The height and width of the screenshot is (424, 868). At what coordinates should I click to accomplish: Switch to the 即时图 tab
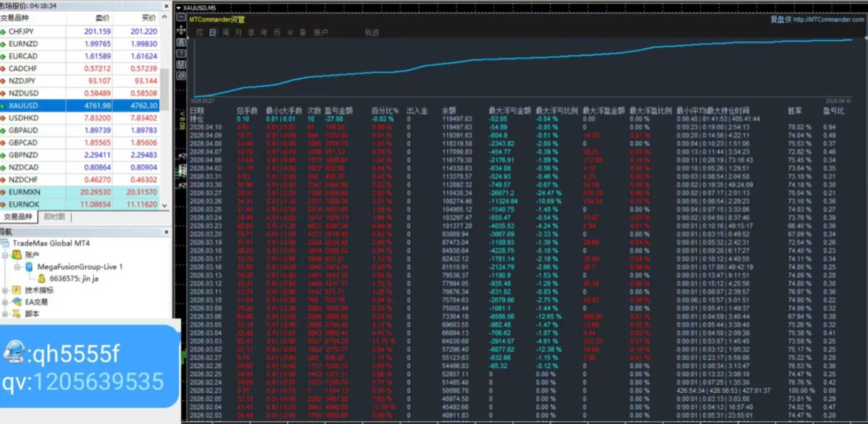pyautogui.click(x=54, y=216)
